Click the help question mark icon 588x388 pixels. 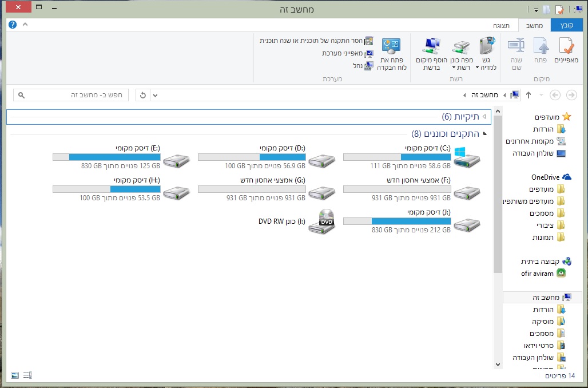click(13, 25)
